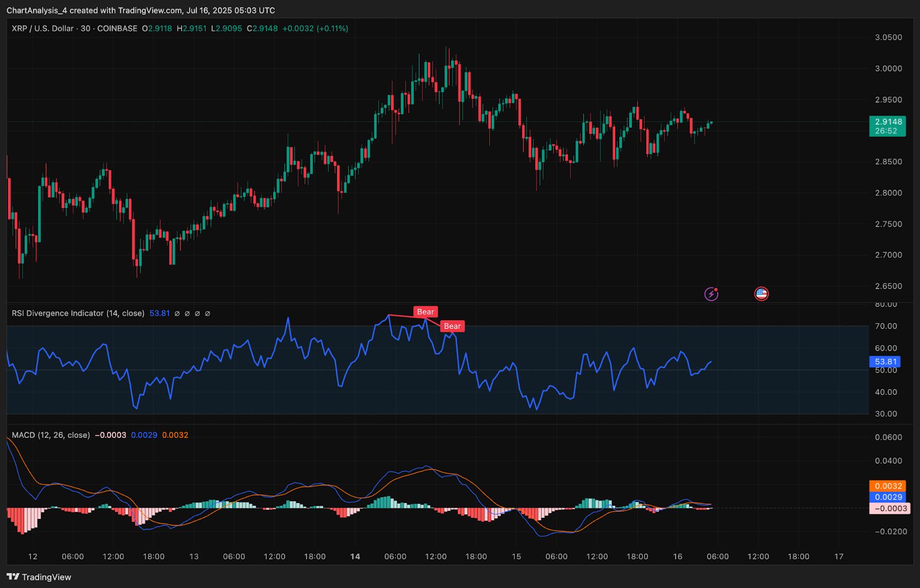Open the MACD (12, 26, close) legend
920x588 pixels.
(51, 435)
